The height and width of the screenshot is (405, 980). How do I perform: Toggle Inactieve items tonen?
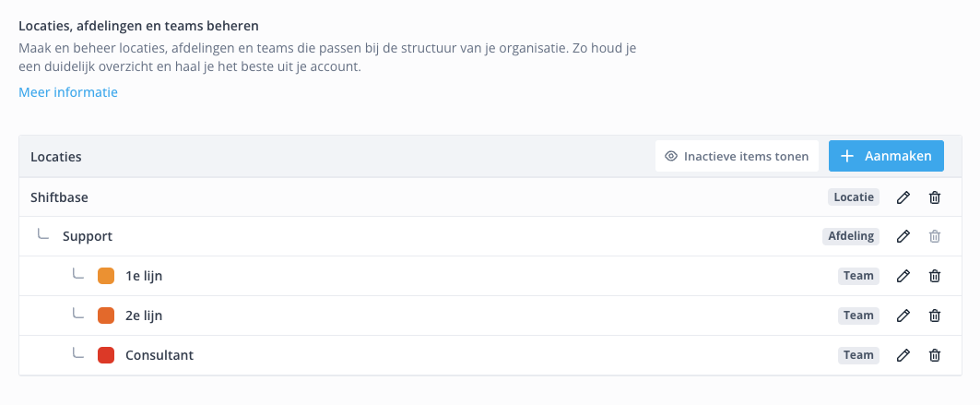coord(737,156)
